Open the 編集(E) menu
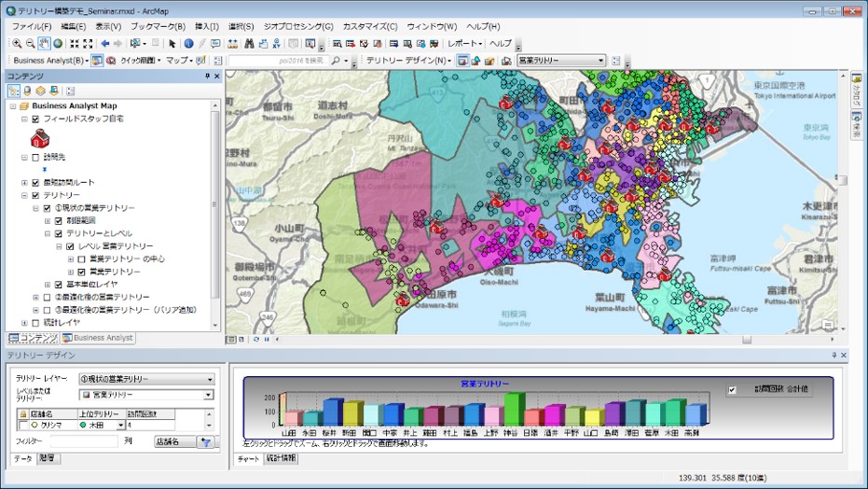Screen dimensions: 868x489 coord(73,26)
